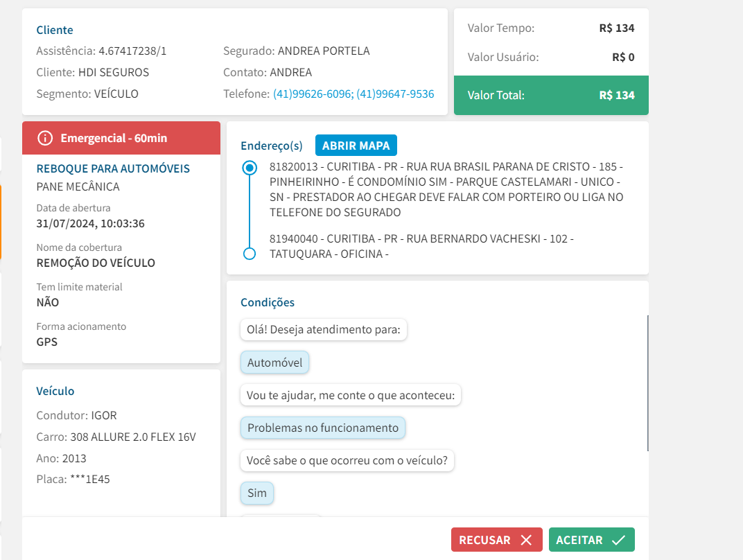Select the "Problemas no funcionamento" answer chip
Image resolution: width=743 pixels, height=560 pixels.
click(x=323, y=428)
